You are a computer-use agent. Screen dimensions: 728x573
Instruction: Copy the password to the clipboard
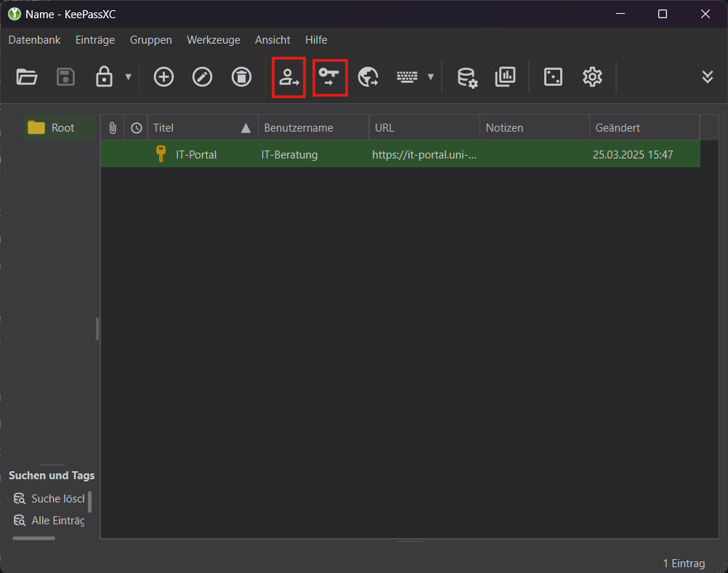(x=330, y=77)
